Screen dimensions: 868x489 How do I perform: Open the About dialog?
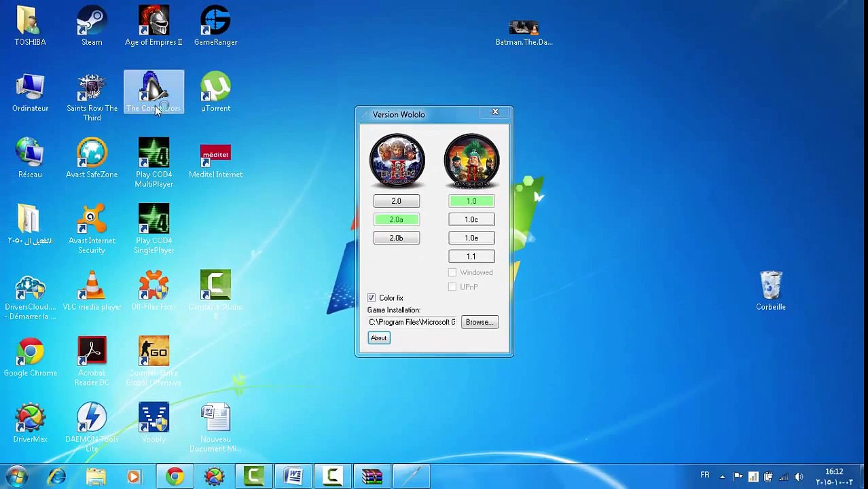[x=379, y=338]
